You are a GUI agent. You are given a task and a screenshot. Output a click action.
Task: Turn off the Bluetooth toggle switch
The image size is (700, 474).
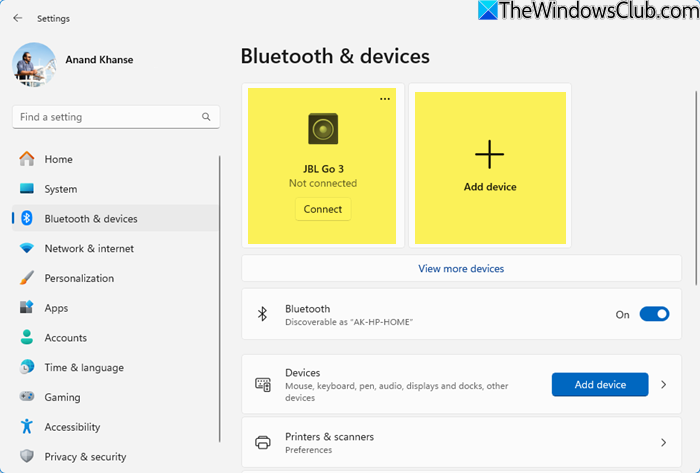(x=654, y=314)
